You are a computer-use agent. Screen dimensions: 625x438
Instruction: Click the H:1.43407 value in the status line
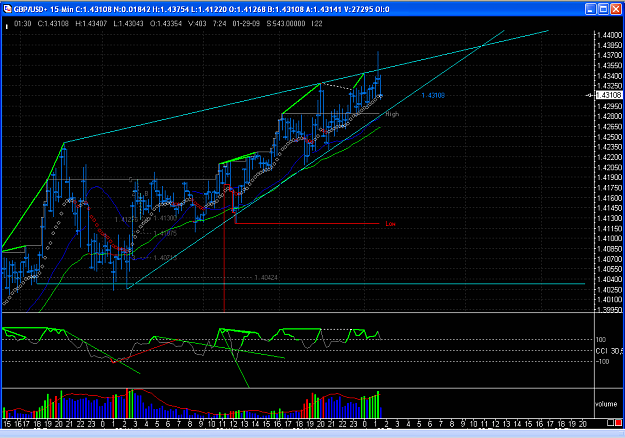click(91, 24)
